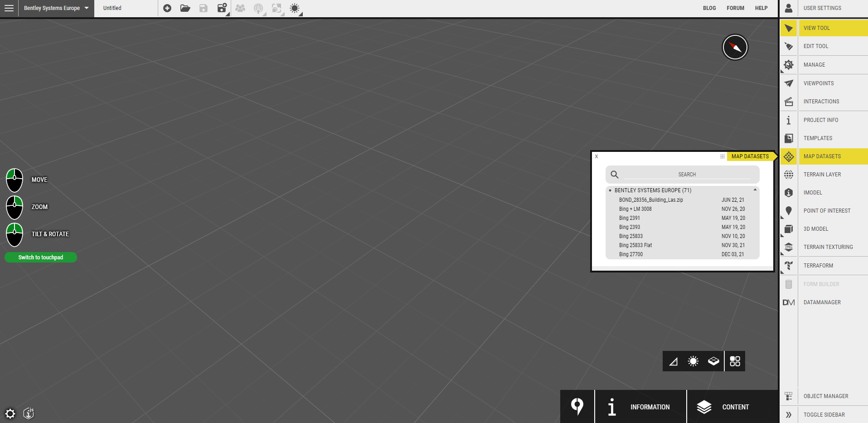Toggle the sun icon in bottom toolbar
The height and width of the screenshot is (423, 868).
point(693,361)
